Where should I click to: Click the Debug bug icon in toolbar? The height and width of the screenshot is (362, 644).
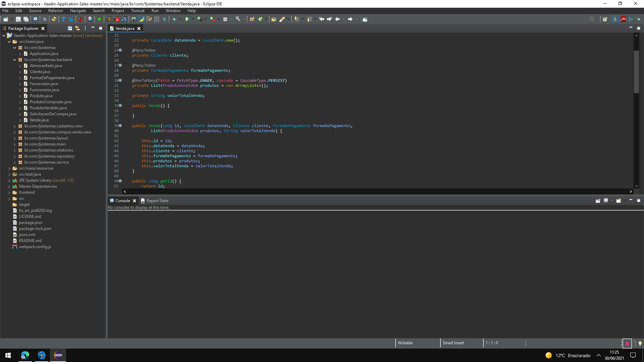(174, 19)
